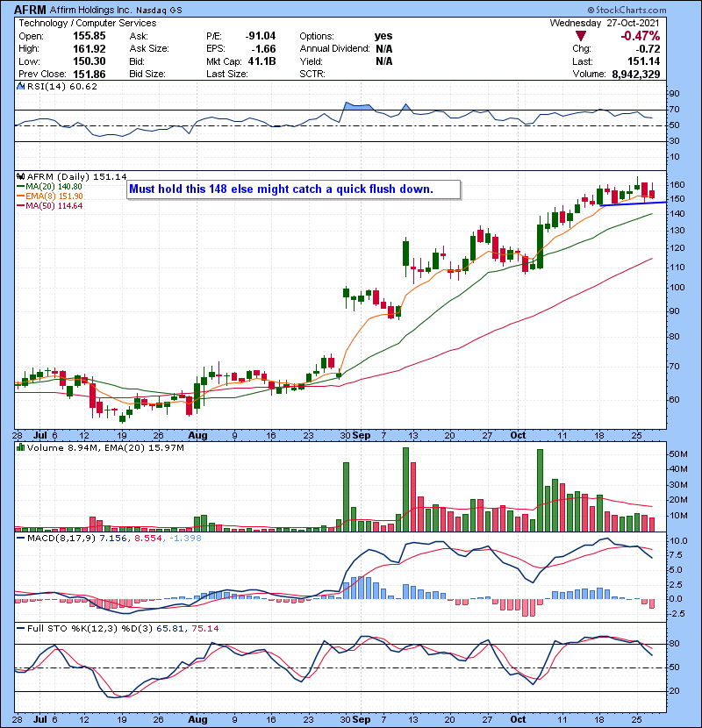This screenshot has width=702, height=728.
Task: Click the Wednesday 27-Oct-2021 date
Action: tap(605, 23)
